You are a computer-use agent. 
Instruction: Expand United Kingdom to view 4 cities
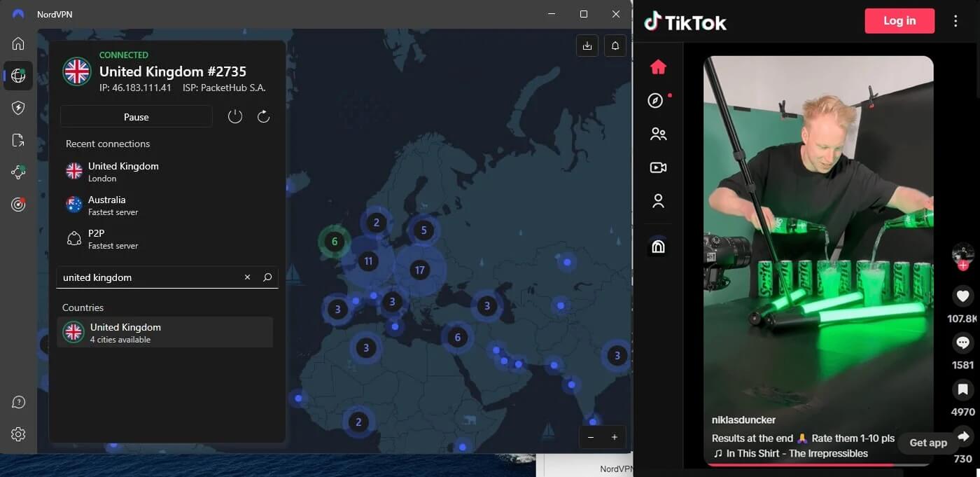pyautogui.click(x=165, y=333)
